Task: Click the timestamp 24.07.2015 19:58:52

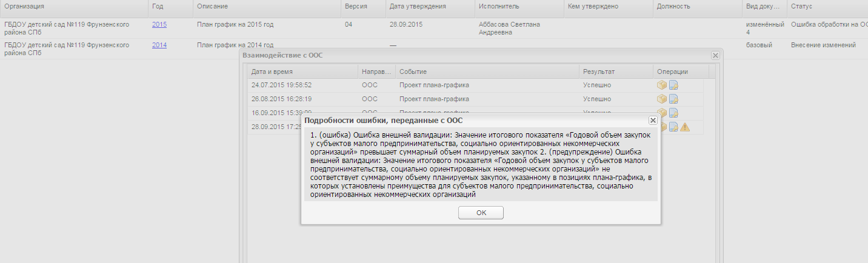Action: (282, 85)
